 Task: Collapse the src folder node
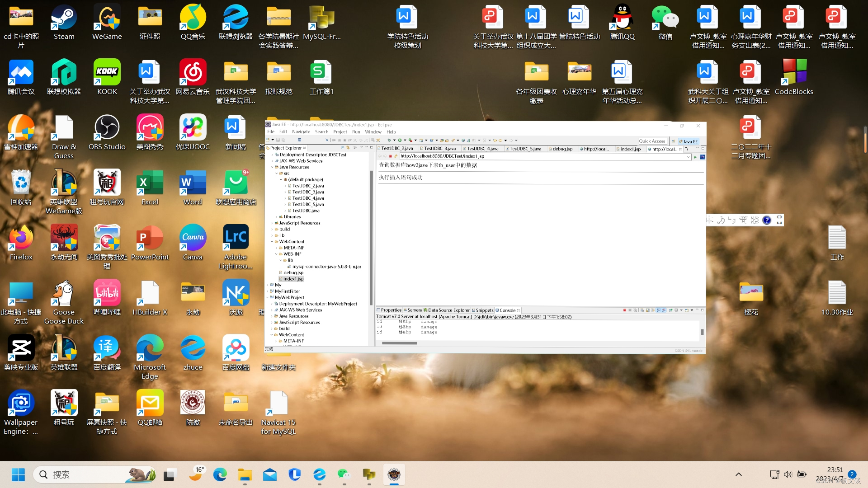click(276, 174)
